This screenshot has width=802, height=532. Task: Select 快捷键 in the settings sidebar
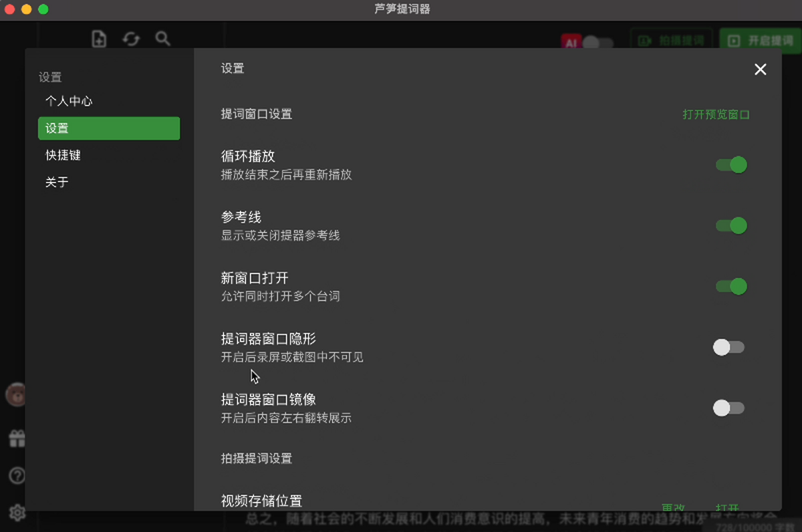click(63, 155)
